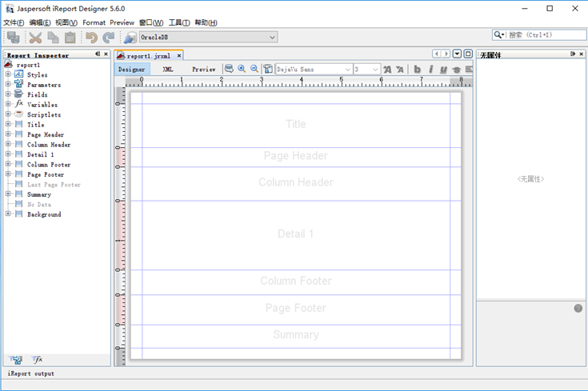This screenshot has width=588, height=391.
Task: Open the DejaVu Sans font dropdown
Action: click(347, 70)
